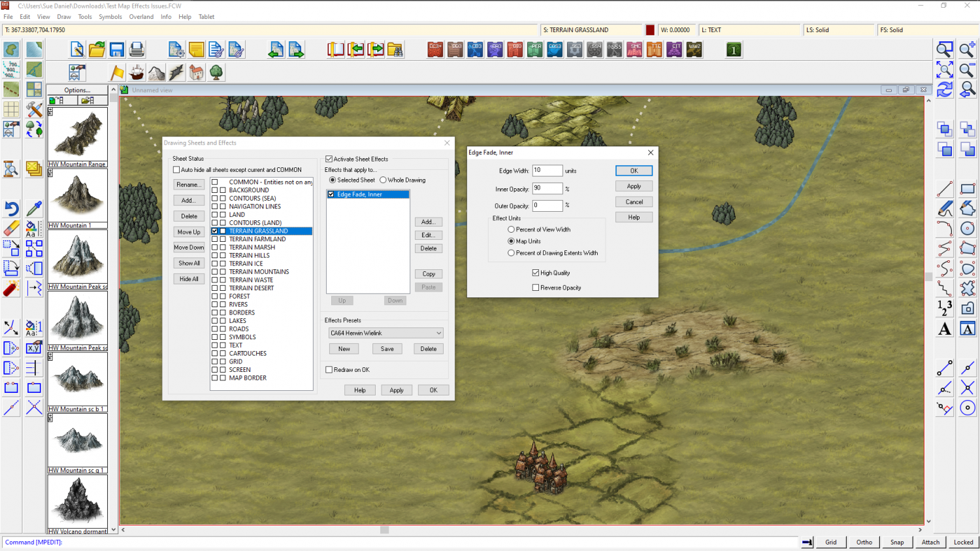Check Auto hide all sheets checkbox
Screen dimensions: 980x551
coord(176,170)
